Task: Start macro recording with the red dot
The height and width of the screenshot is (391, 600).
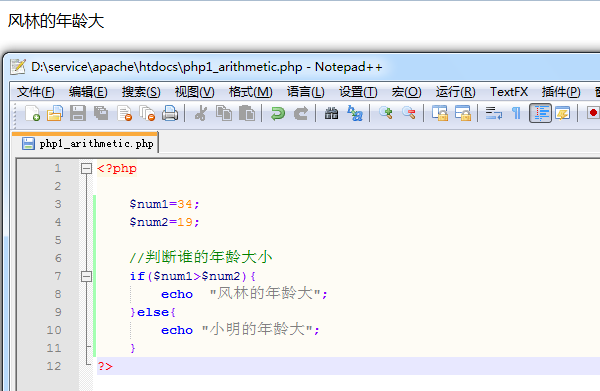Action: (593, 113)
